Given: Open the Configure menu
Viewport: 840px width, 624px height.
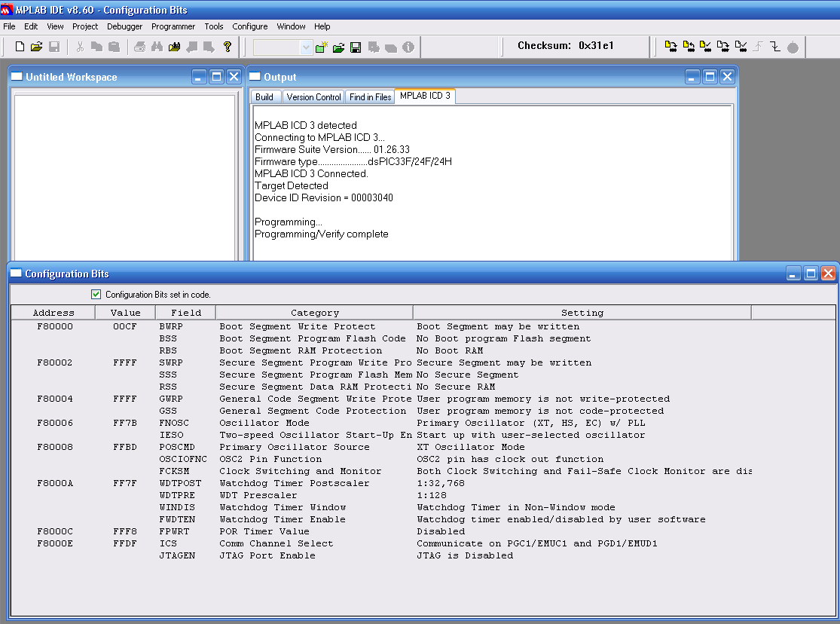Looking at the screenshot, I should click(249, 26).
